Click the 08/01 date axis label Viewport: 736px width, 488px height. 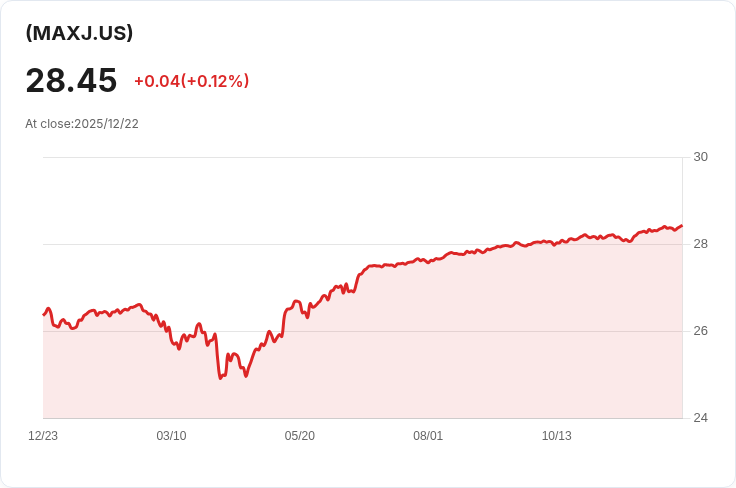428,436
